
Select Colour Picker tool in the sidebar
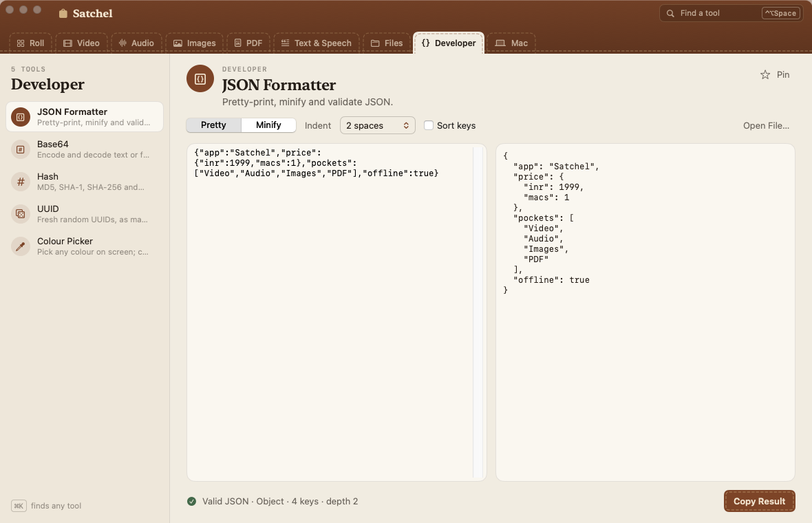[85, 246]
